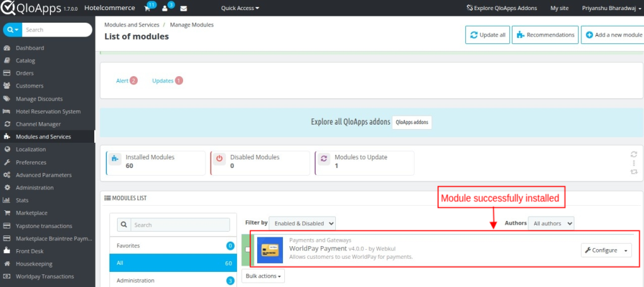Select the Updates tab
This screenshot has height=287, width=644.
pos(163,81)
